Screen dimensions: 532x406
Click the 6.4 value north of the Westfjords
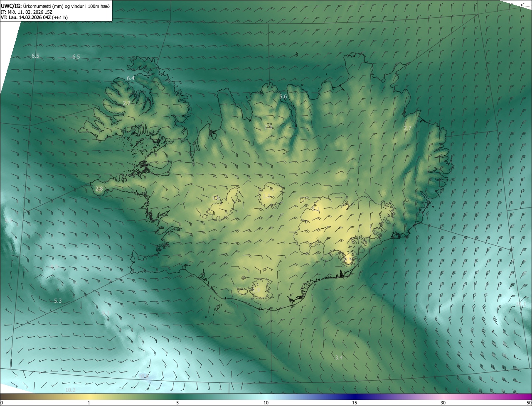[x=131, y=78]
